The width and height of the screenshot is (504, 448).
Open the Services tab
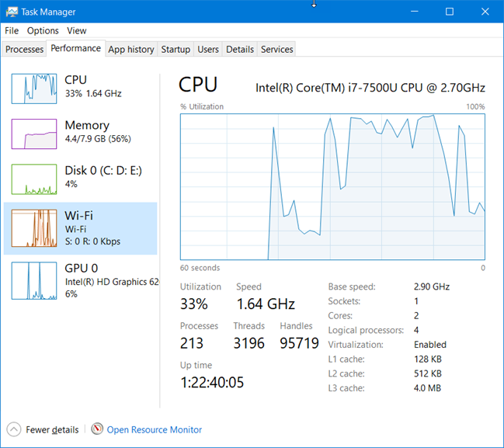coord(276,49)
